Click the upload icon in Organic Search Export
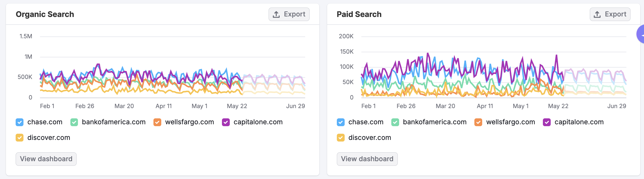644x179 pixels. coord(276,14)
